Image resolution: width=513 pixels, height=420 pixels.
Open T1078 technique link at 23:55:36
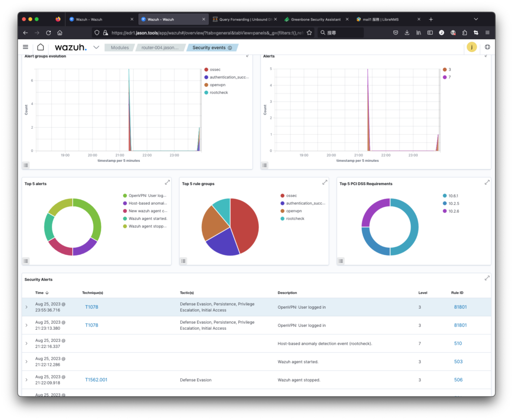tap(92, 307)
